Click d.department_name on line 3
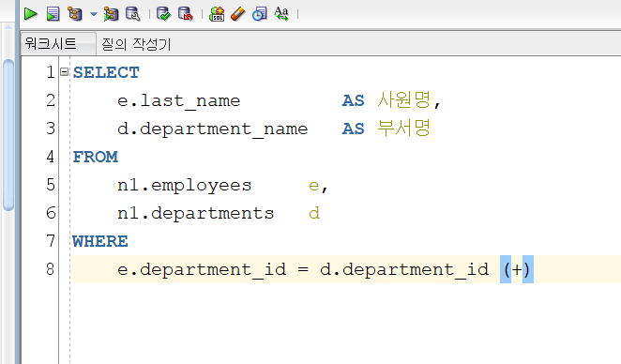 pos(212,129)
